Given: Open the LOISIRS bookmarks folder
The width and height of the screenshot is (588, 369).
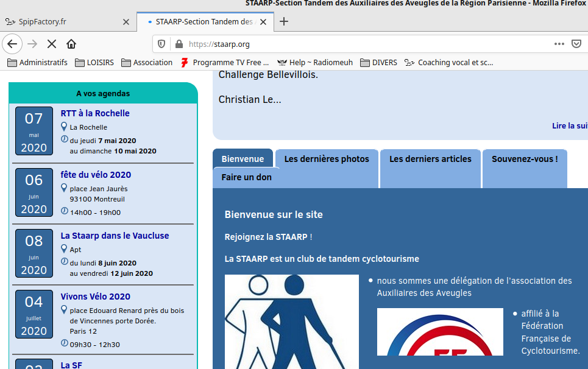Looking at the screenshot, I should tap(94, 63).
